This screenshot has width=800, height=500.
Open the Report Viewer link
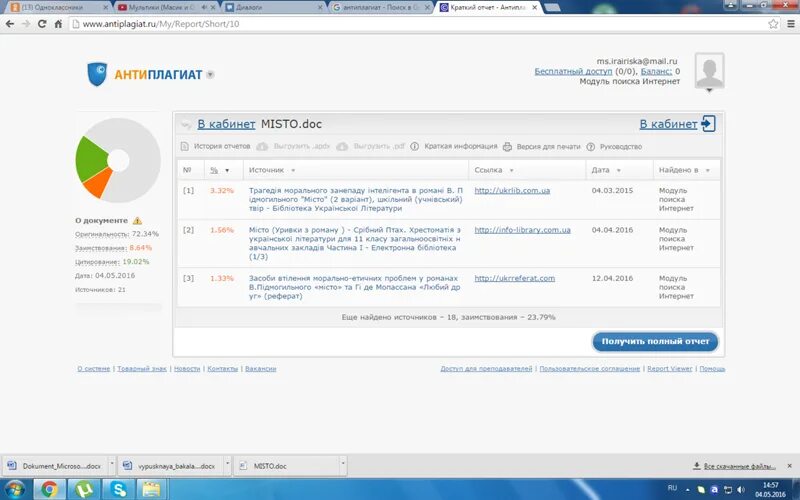(x=669, y=368)
